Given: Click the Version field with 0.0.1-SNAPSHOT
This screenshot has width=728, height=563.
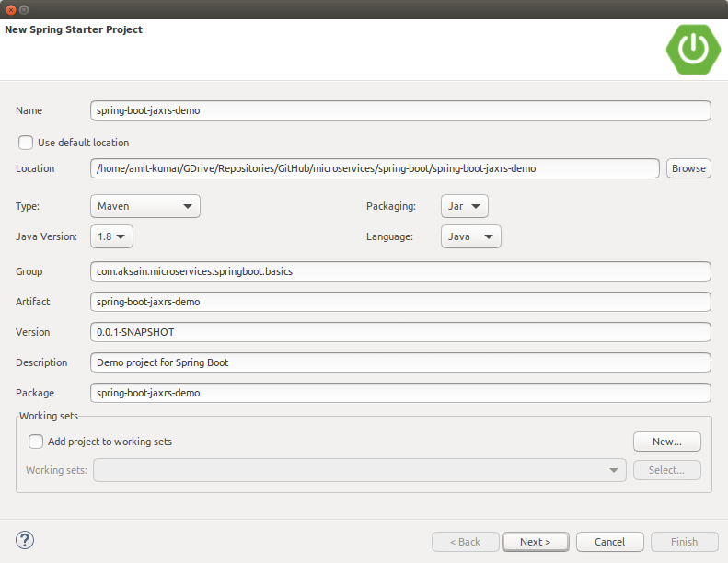Looking at the screenshot, I should tap(400, 332).
